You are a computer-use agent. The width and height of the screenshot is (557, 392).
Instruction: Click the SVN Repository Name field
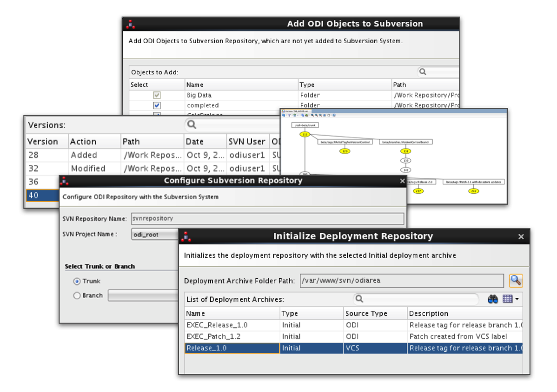tap(267, 219)
